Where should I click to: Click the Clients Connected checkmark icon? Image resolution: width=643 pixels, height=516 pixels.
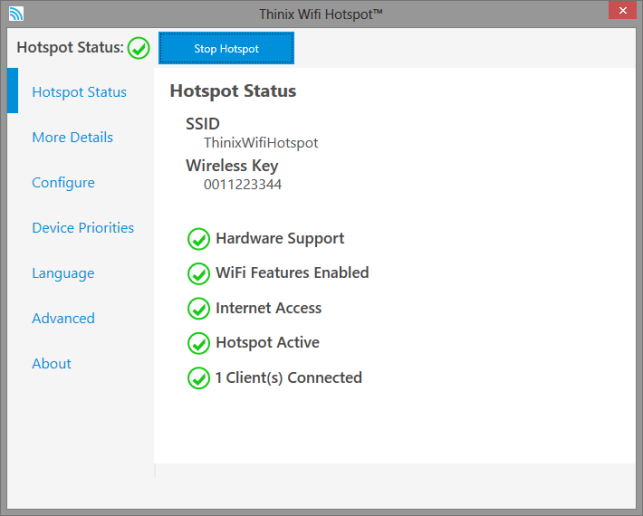[198, 378]
